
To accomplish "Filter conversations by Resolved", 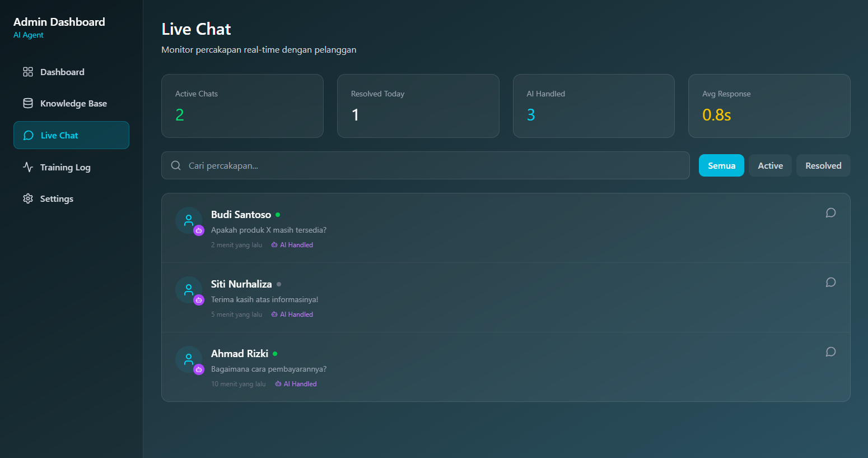I will click(823, 166).
